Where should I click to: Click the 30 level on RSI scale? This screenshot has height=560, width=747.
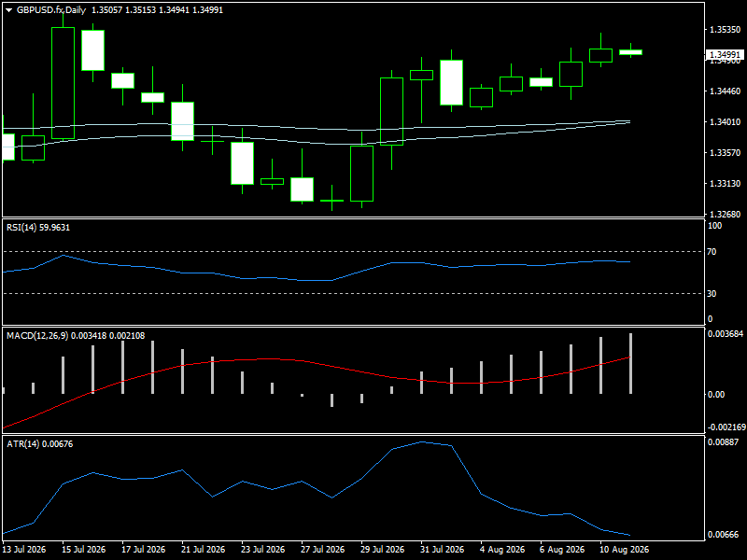click(x=712, y=294)
